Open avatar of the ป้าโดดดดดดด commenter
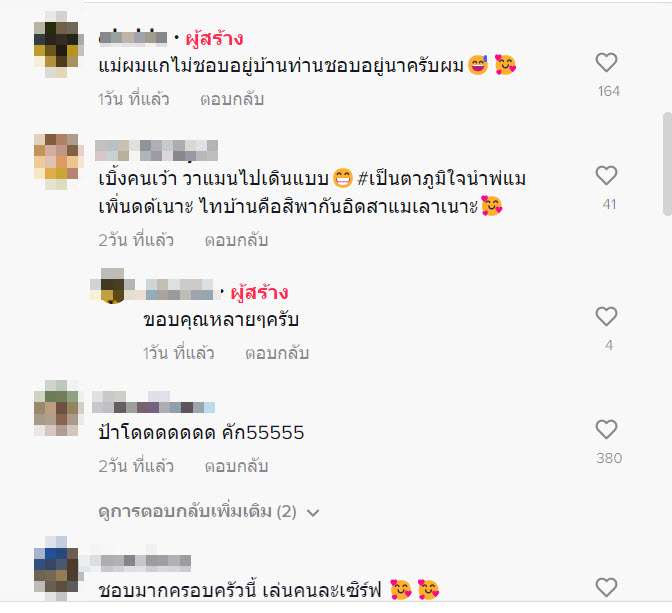 (57, 408)
